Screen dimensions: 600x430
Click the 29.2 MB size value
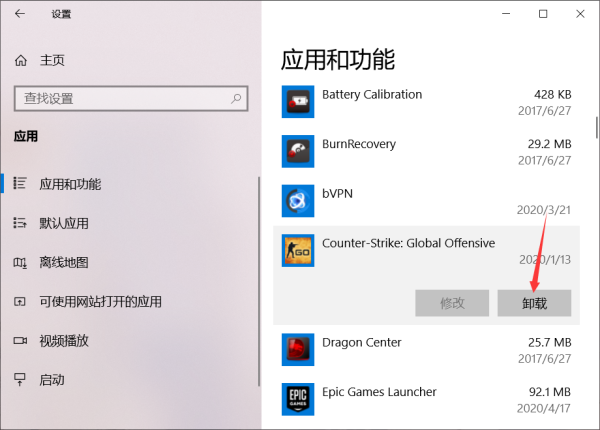549,144
